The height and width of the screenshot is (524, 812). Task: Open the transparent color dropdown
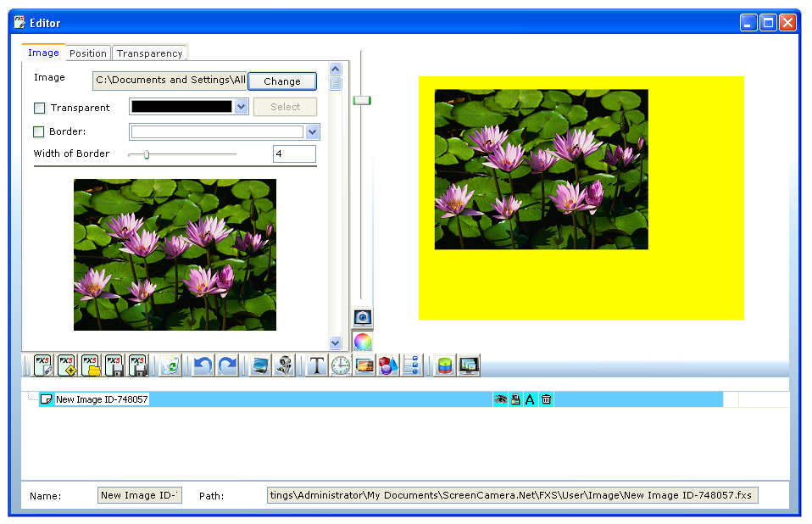(242, 107)
